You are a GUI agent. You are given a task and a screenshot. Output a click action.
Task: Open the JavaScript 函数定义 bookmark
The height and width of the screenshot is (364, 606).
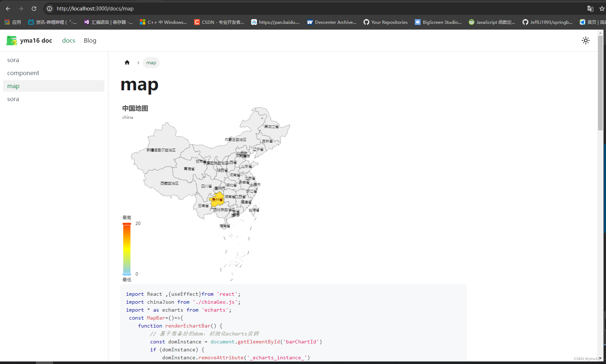coord(492,22)
